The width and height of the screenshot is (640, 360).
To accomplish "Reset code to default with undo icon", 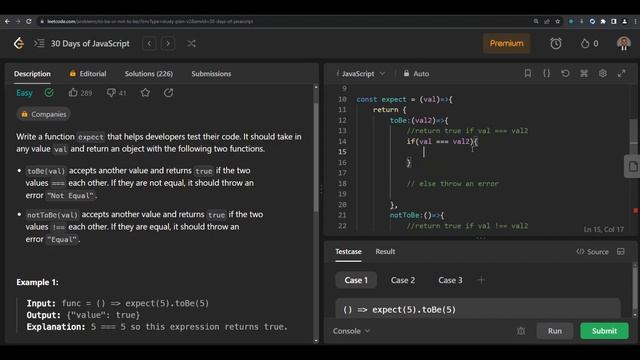I will tap(565, 73).
